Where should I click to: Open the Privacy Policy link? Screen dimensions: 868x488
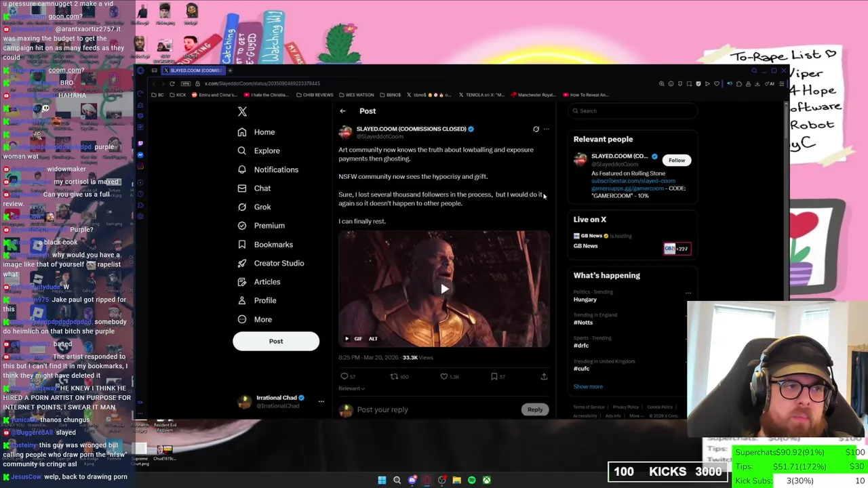(626, 407)
